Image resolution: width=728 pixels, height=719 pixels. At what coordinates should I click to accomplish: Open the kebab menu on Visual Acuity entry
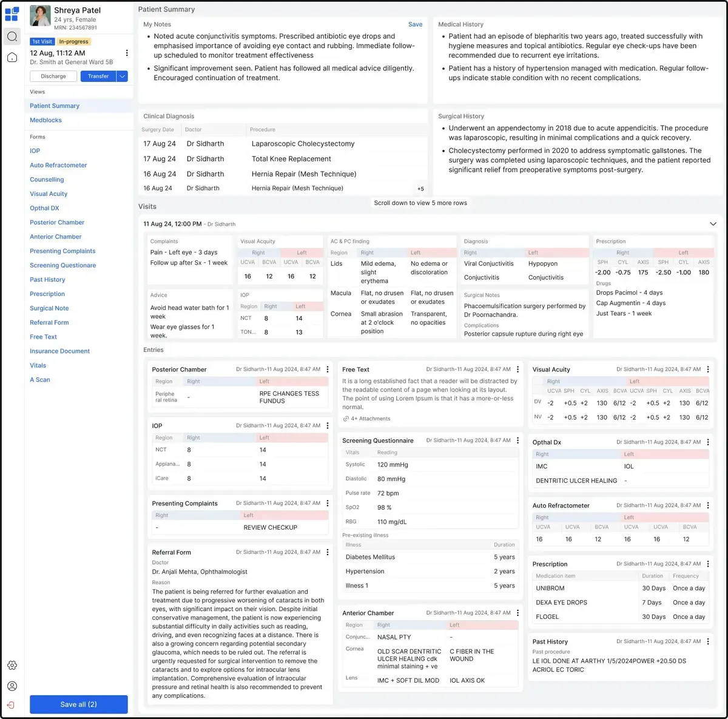(708, 369)
